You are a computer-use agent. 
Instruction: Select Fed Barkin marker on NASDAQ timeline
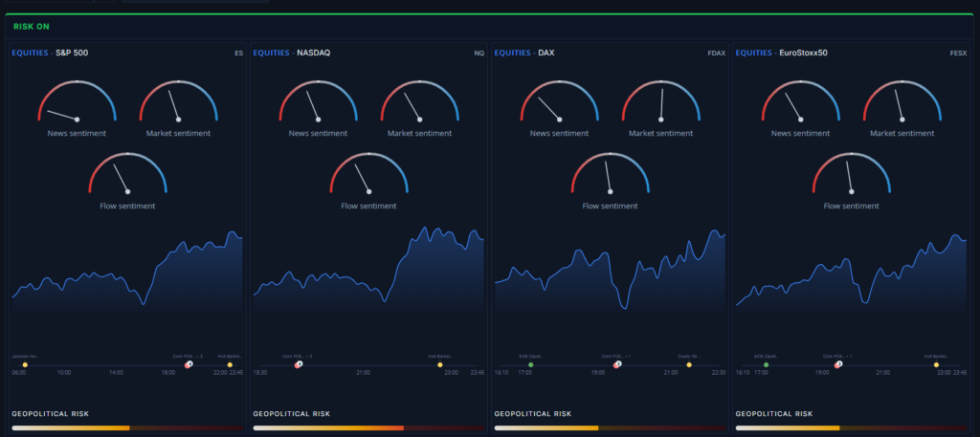pyautogui.click(x=440, y=364)
